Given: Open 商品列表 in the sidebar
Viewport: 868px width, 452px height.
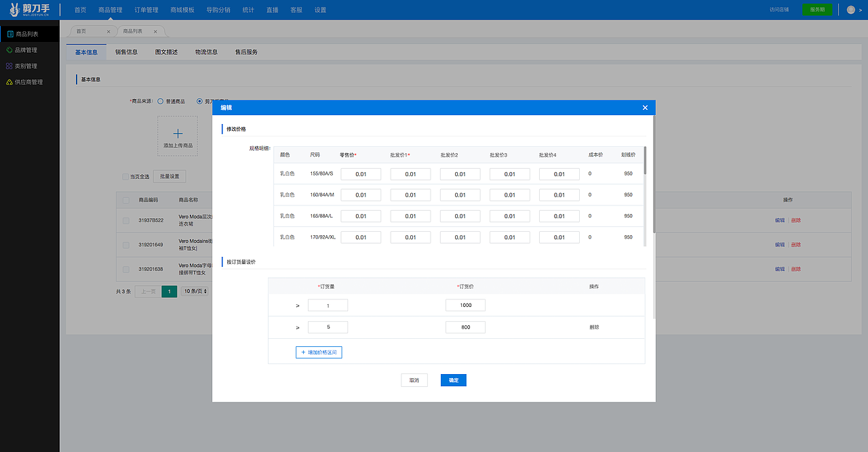Looking at the screenshot, I should point(30,34).
